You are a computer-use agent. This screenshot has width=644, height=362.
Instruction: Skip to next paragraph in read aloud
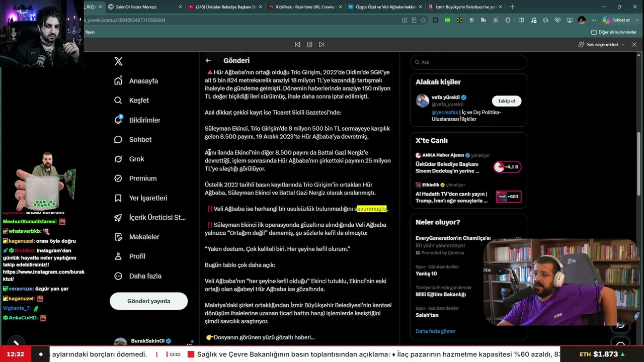321,44
